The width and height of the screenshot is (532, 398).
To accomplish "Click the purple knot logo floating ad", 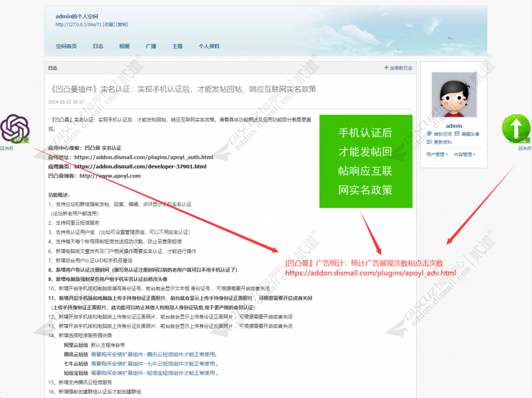I will click(x=15, y=129).
